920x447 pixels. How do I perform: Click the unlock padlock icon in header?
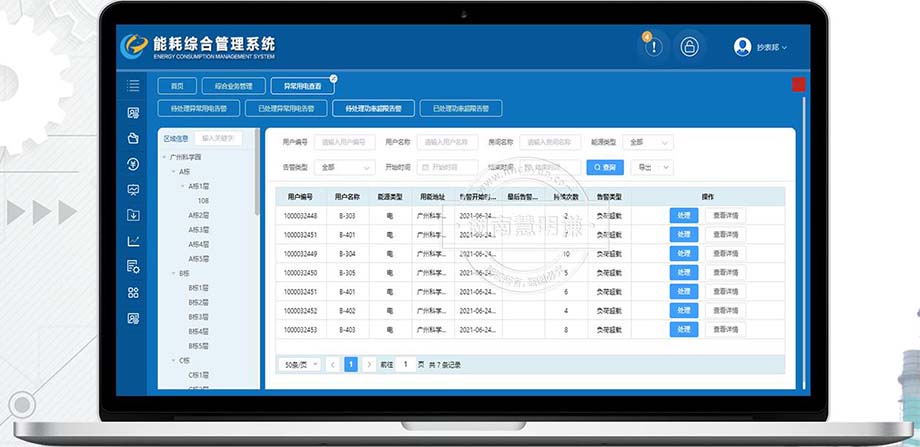(689, 47)
